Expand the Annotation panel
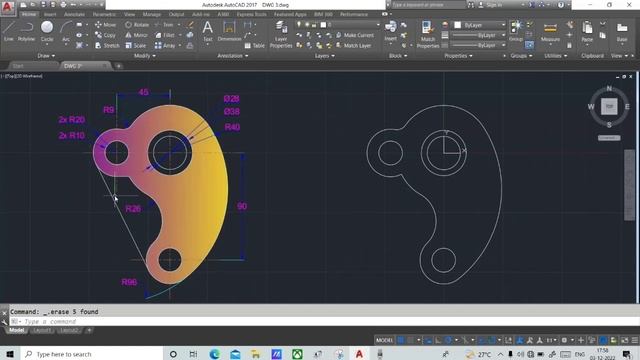The height and width of the screenshot is (360, 640). tap(233, 56)
